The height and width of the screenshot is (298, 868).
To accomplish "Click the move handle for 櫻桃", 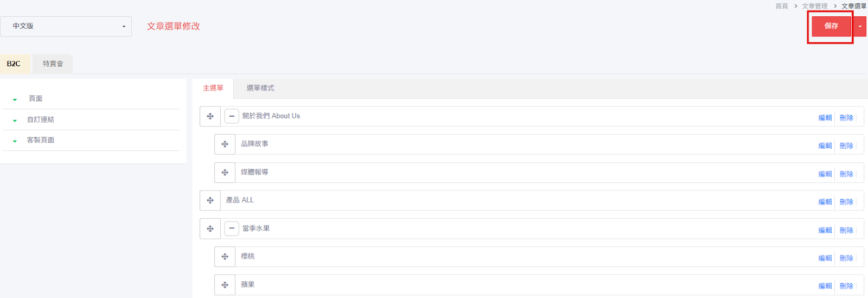I will click(x=225, y=257).
